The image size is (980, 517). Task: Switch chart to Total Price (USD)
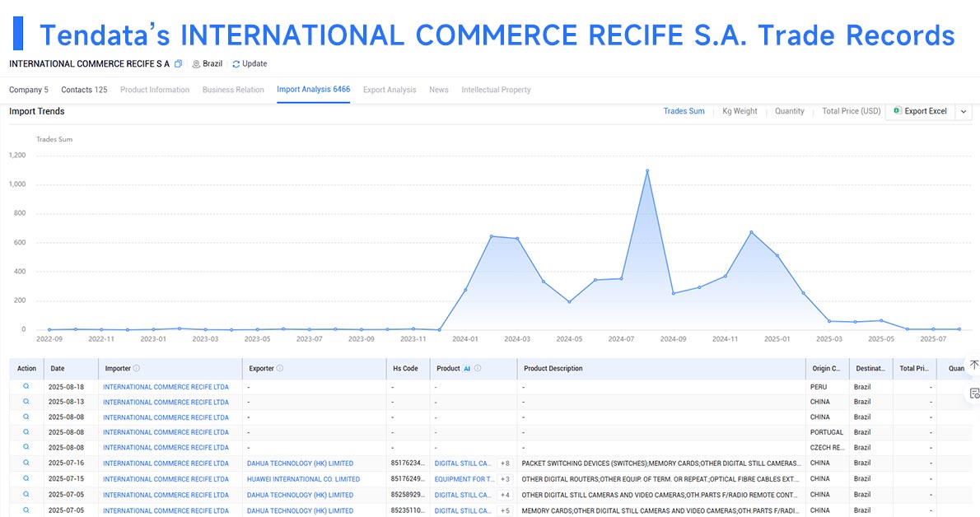(x=852, y=110)
